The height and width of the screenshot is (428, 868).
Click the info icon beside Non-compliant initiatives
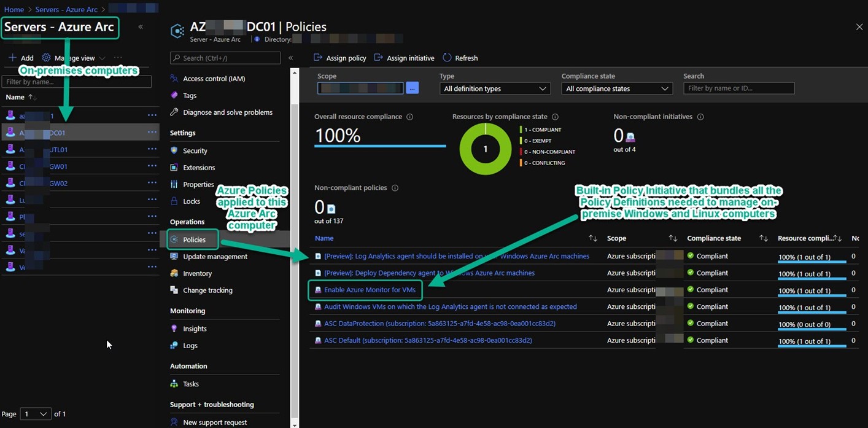pos(700,117)
